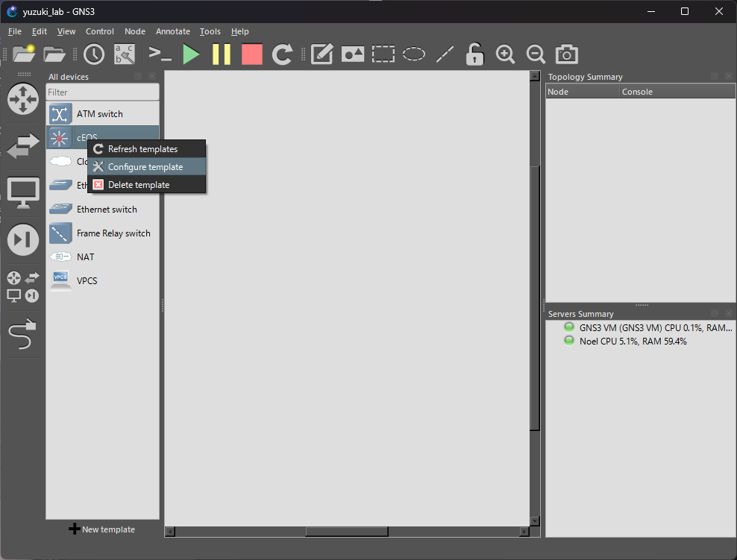Toggle show/hide interface labels icon
The image size is (737, 560).
125,54
